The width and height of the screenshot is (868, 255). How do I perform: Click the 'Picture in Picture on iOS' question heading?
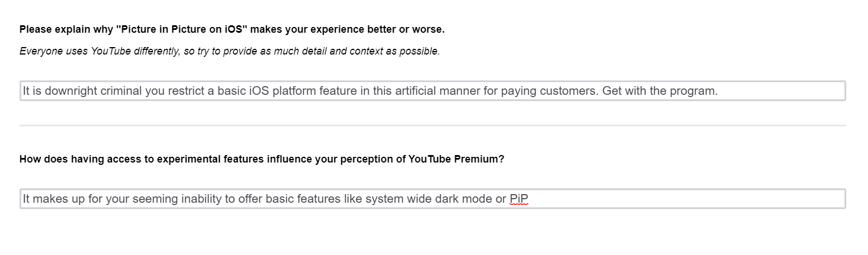click(x=231, y=29)
